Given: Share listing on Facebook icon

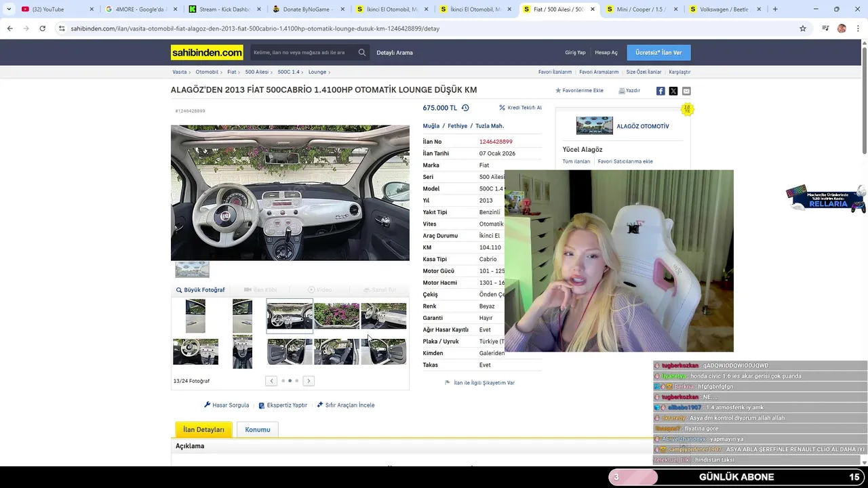Looking at the screenshot, I should point(660,91).
